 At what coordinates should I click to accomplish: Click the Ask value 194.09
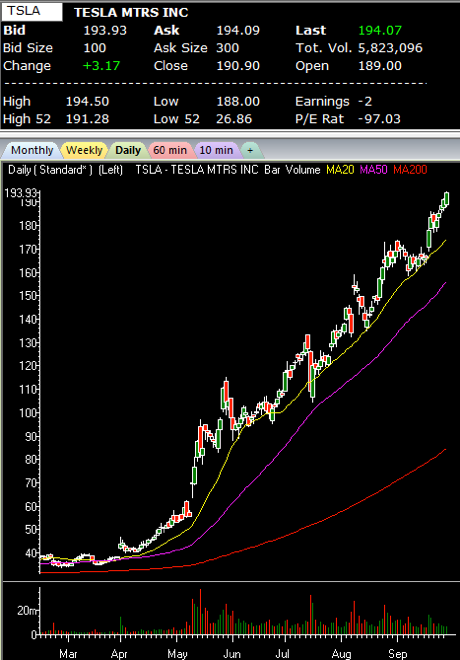click(x=238, y=30)
